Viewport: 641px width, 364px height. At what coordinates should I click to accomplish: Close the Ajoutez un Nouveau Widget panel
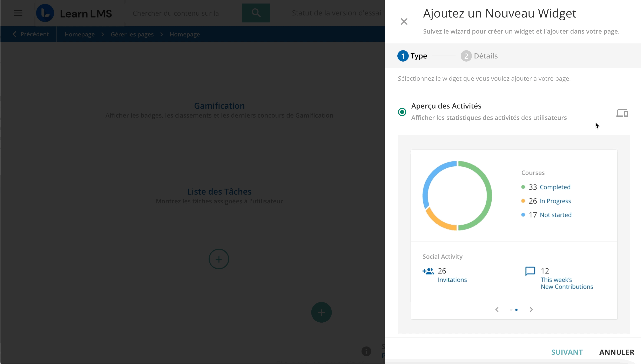pyautogui.click(x=404, y=21)
